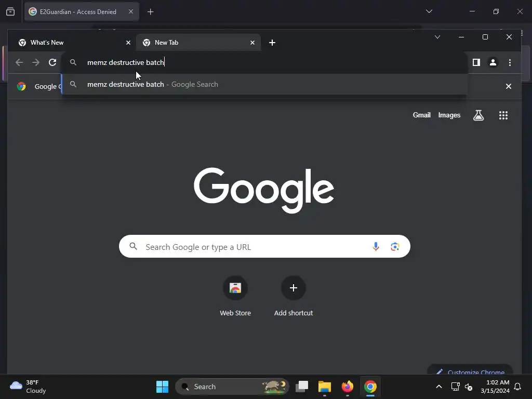Select E2Guardian - Access Denied tab
This screenshot has height=399, width=532.
82,12
